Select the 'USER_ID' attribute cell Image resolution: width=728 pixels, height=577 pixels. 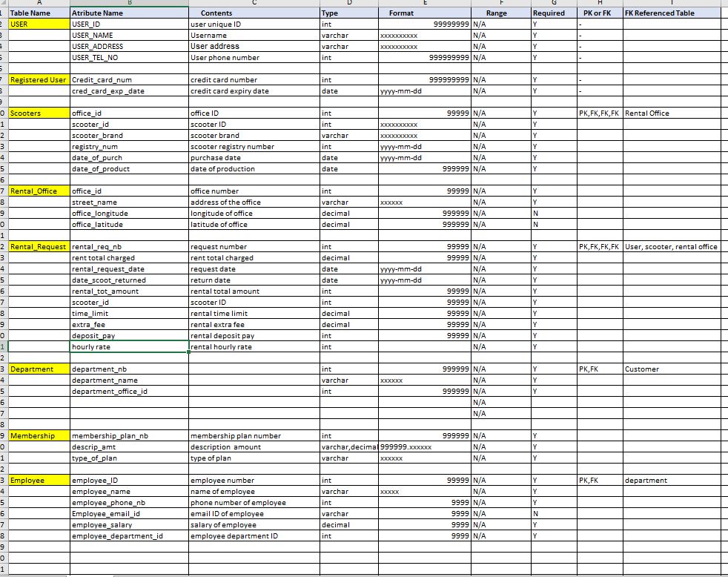129,24
